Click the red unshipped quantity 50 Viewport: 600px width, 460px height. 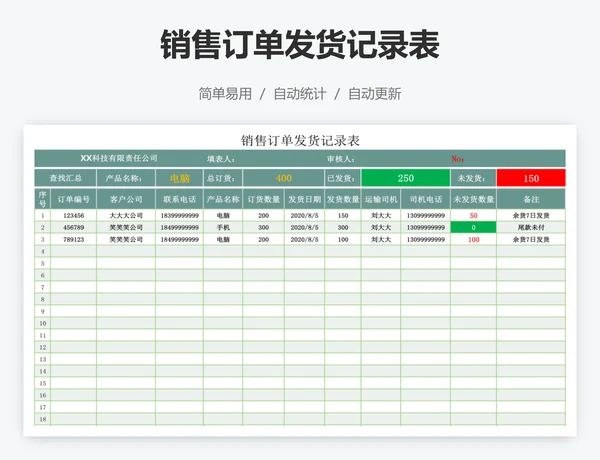tap(473, 215)
